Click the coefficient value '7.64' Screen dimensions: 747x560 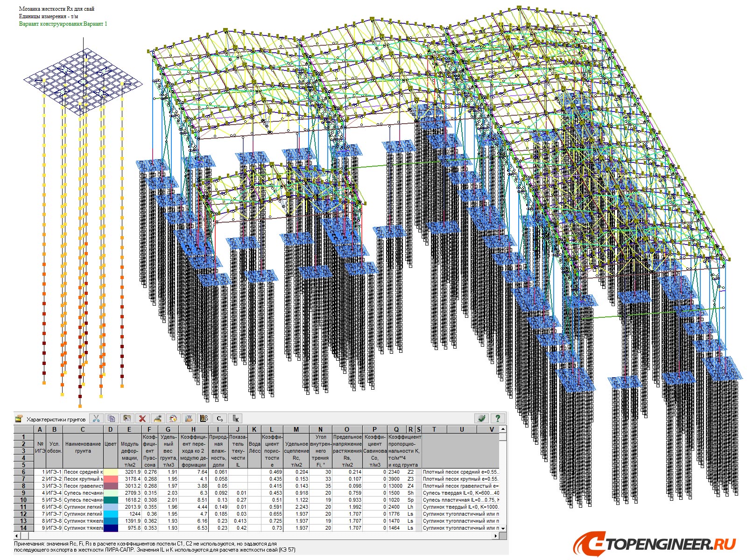[x=202, y=472]
